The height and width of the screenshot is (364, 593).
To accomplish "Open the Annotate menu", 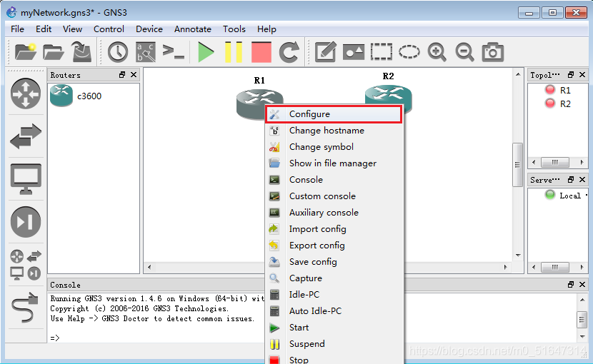I will point(192,29).
